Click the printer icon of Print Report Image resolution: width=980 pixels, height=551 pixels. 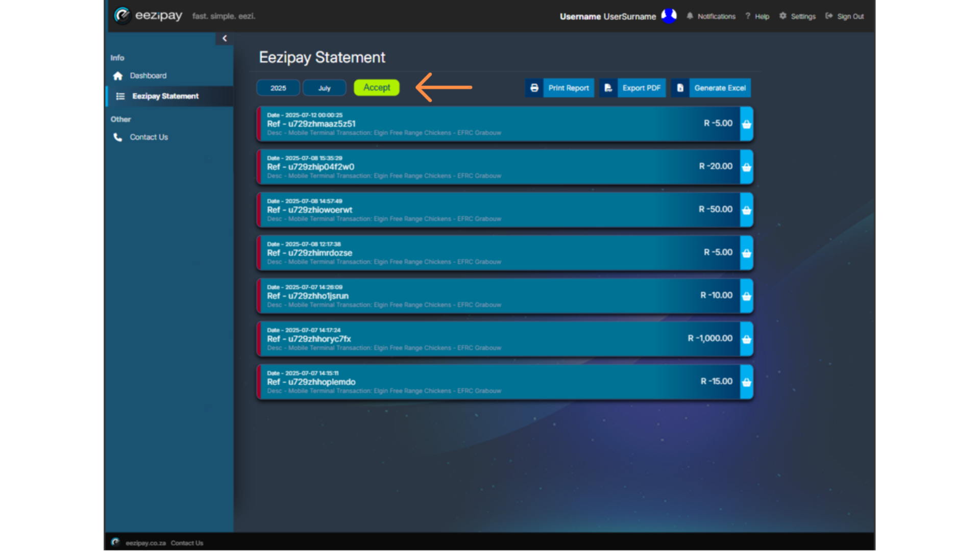(x=534, y=88)
